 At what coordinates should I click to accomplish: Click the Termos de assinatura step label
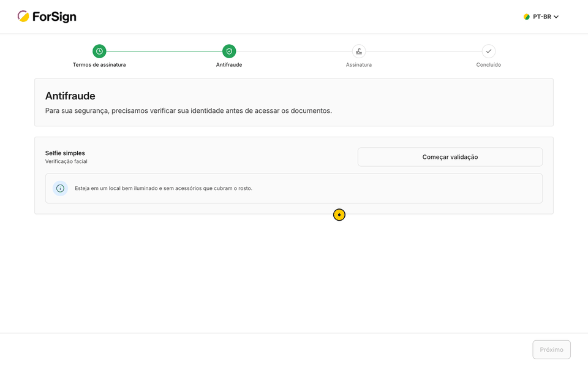99,64
